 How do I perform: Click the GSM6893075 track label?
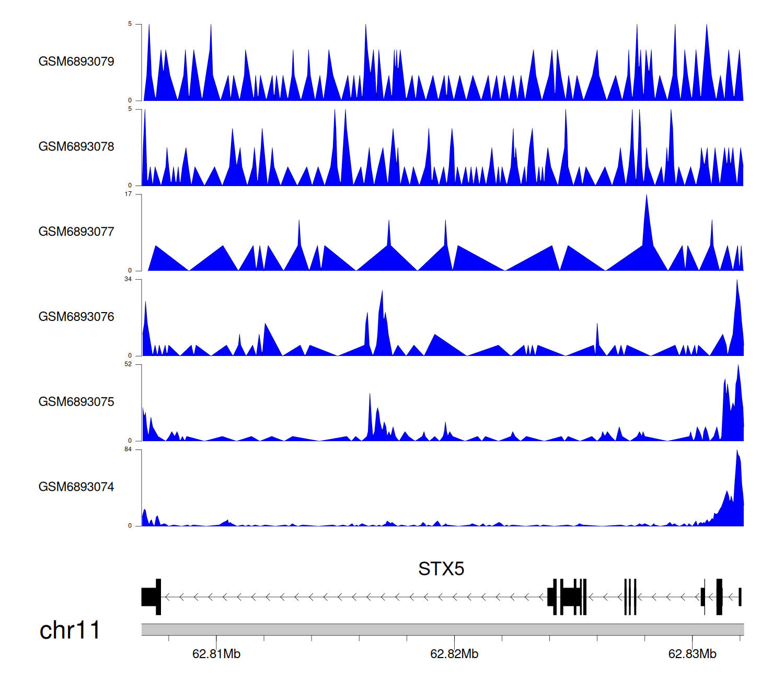coord(76,402)
